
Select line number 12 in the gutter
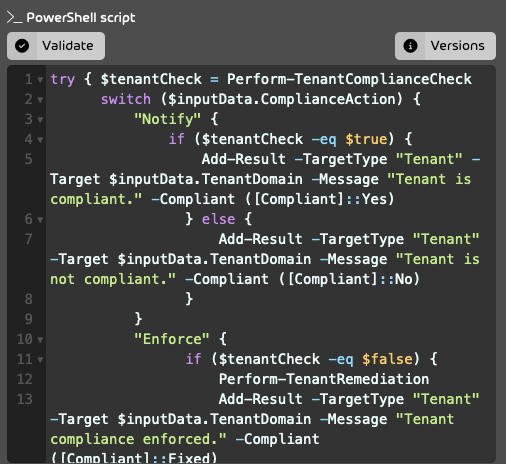[x=25, y=379]
